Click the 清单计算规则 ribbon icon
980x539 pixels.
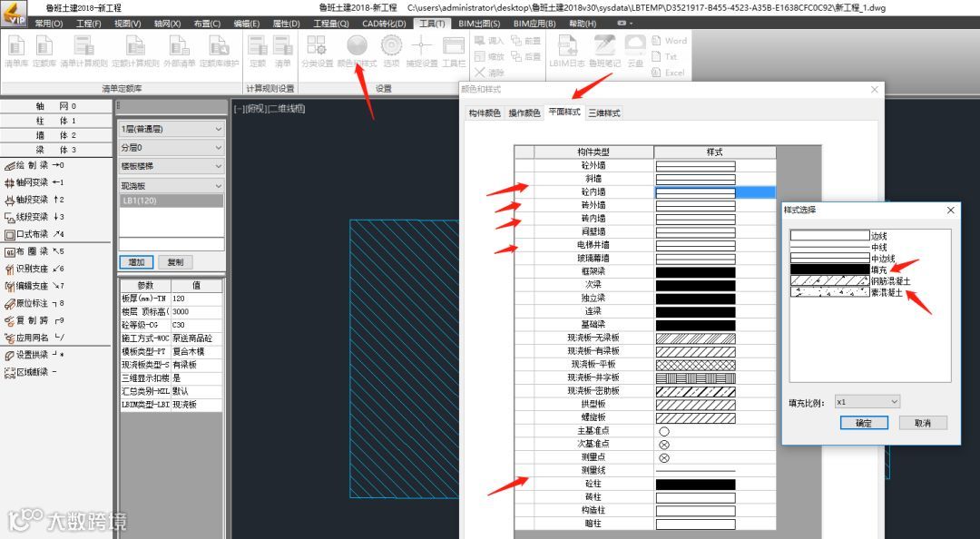point(83,52)
